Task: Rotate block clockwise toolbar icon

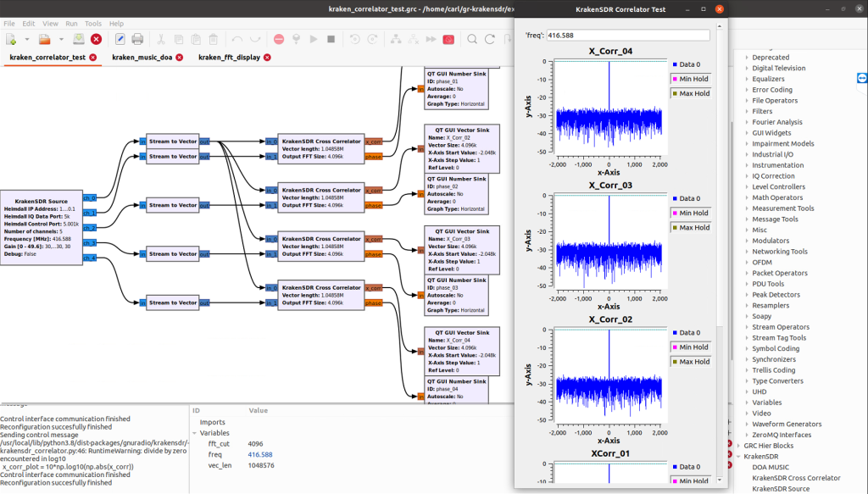Action: (x=373, y=39)
